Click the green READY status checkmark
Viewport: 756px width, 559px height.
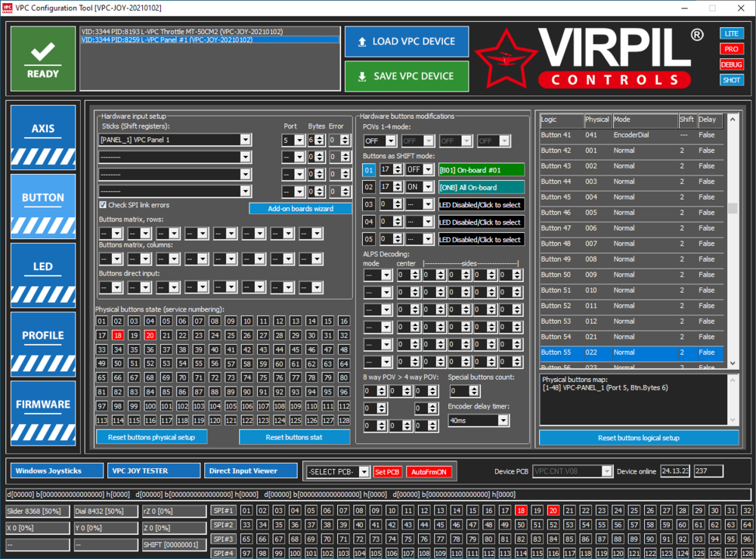tap(43, 59)
